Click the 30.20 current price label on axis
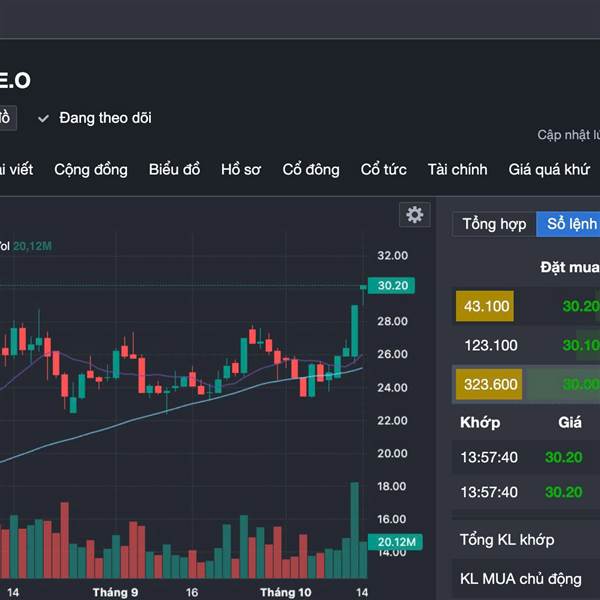Screen dimensions: 600x600 [x=389, y=286]
